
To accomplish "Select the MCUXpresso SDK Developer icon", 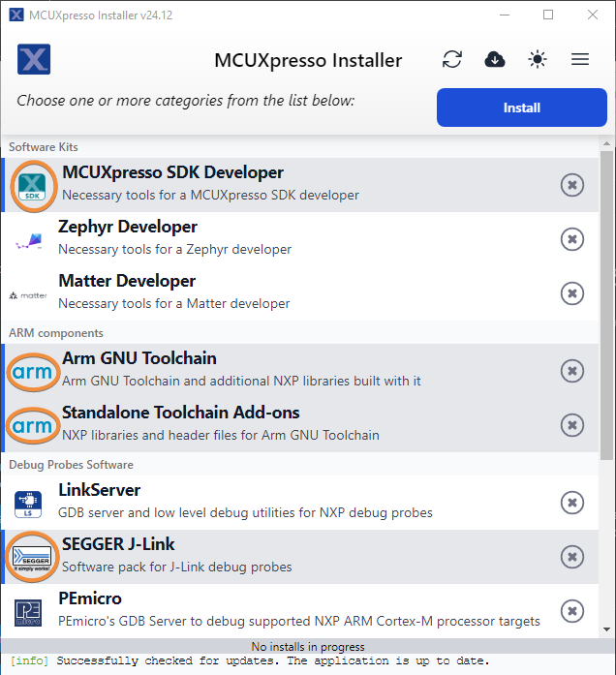I will pyautogui.click(x=33, y=186).
